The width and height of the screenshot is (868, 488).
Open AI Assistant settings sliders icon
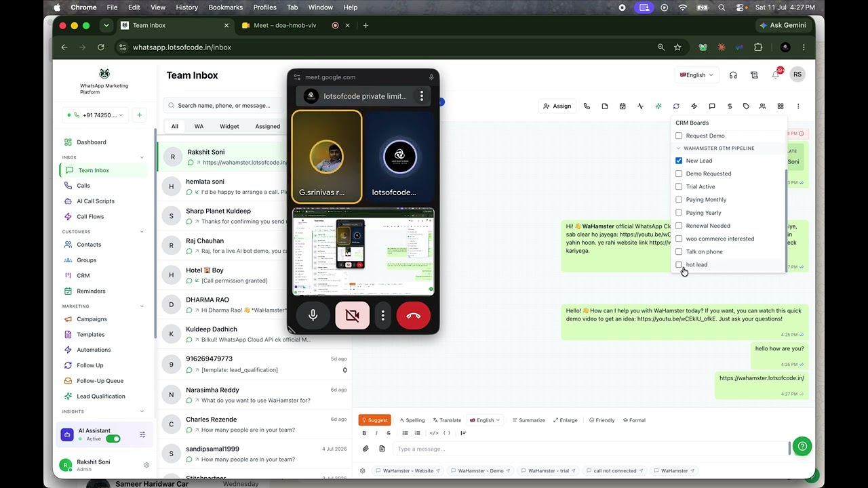142,435
